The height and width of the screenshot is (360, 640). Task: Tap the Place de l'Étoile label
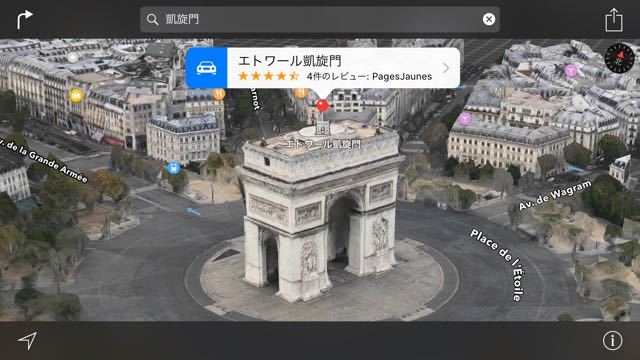click(497, 264)
